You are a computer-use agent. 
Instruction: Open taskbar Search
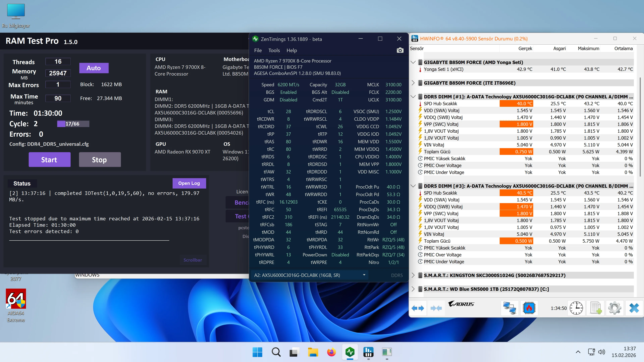(x=276, y=352)
